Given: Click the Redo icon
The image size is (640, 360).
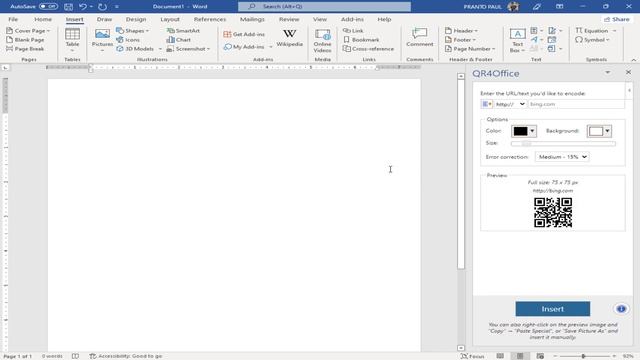Looking at the screenshot, I should [x=102, y=7].
